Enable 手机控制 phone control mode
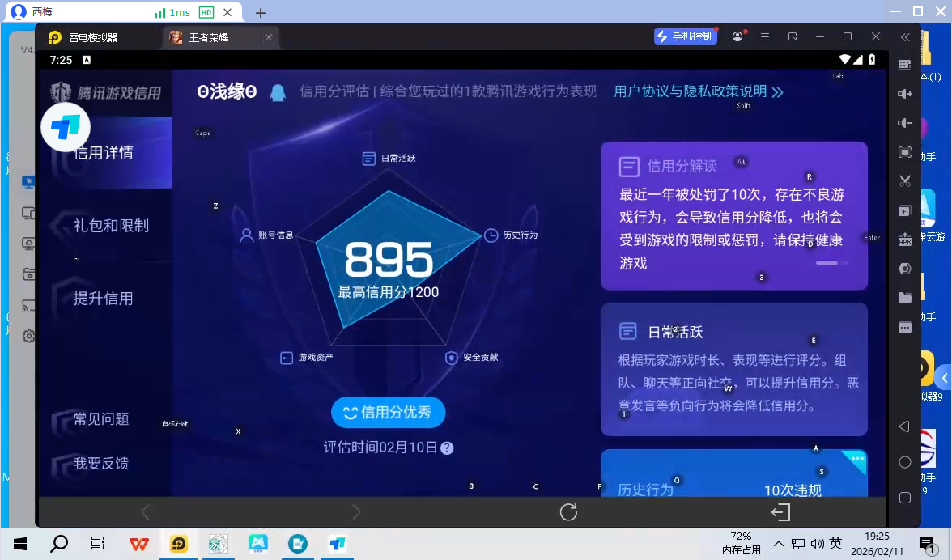Screen dimensions: 952x560 coord(685,36)
